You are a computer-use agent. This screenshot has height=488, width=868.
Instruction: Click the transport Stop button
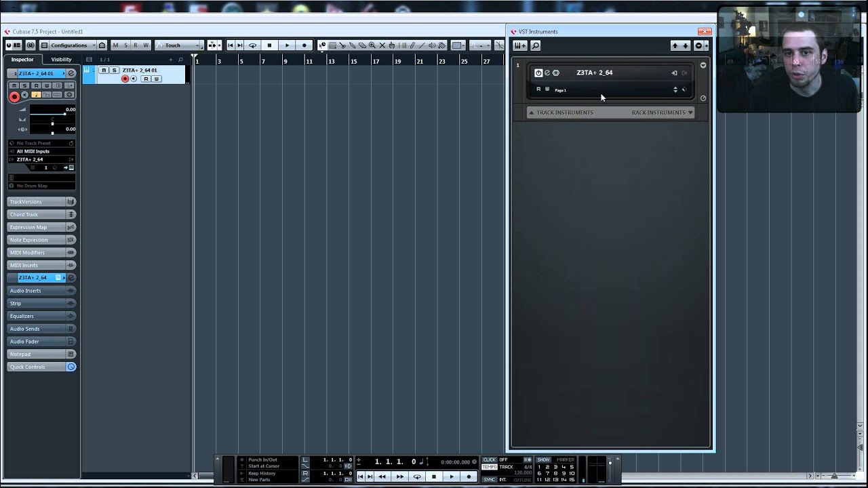pos(434,476)
